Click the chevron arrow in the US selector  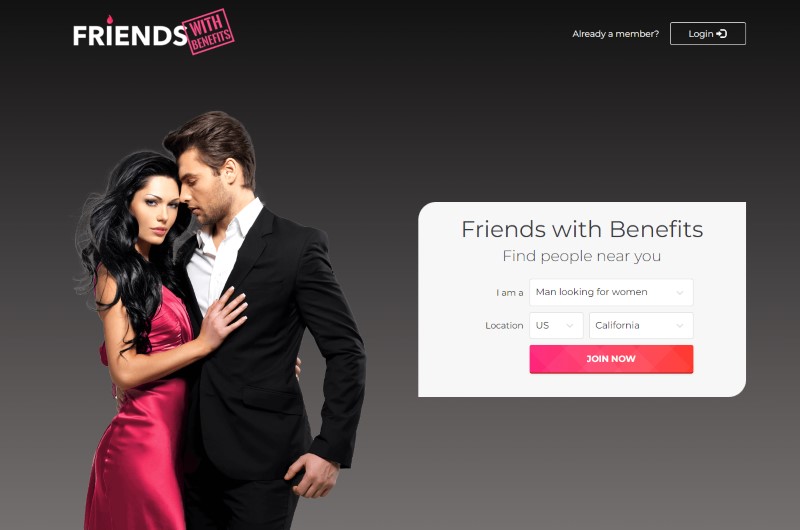(570, 326)
